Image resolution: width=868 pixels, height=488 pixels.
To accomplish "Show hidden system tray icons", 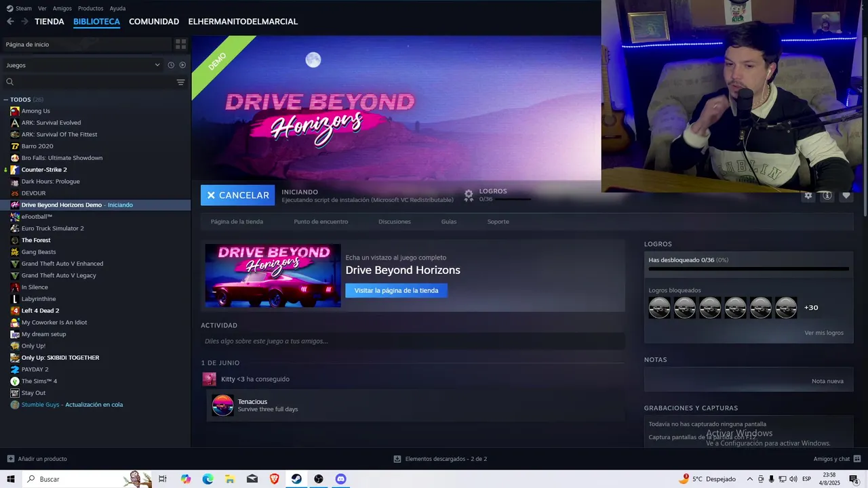I will point(749,479).
